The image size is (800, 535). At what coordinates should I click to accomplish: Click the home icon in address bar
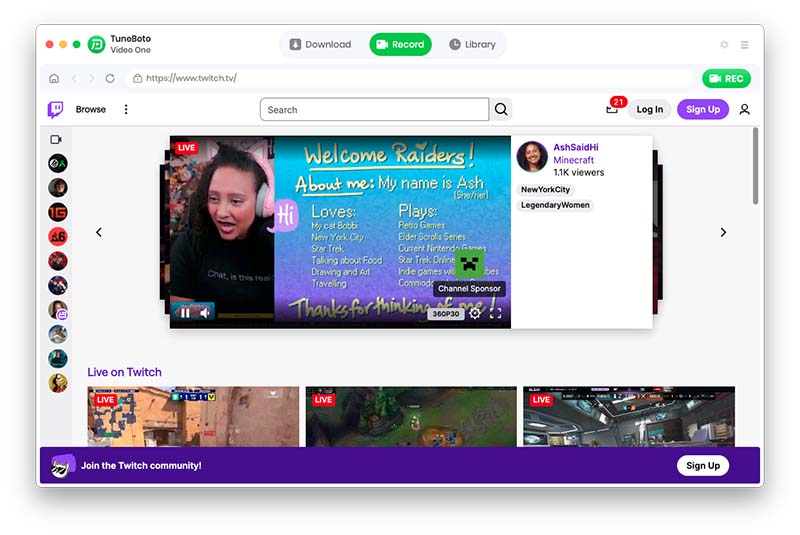(54, 79)
